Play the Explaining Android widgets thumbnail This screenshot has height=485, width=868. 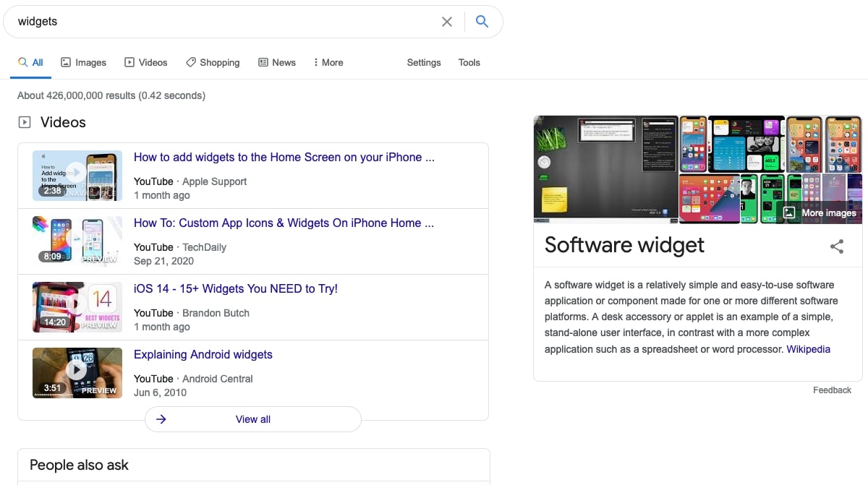click(x=77, y=372)
